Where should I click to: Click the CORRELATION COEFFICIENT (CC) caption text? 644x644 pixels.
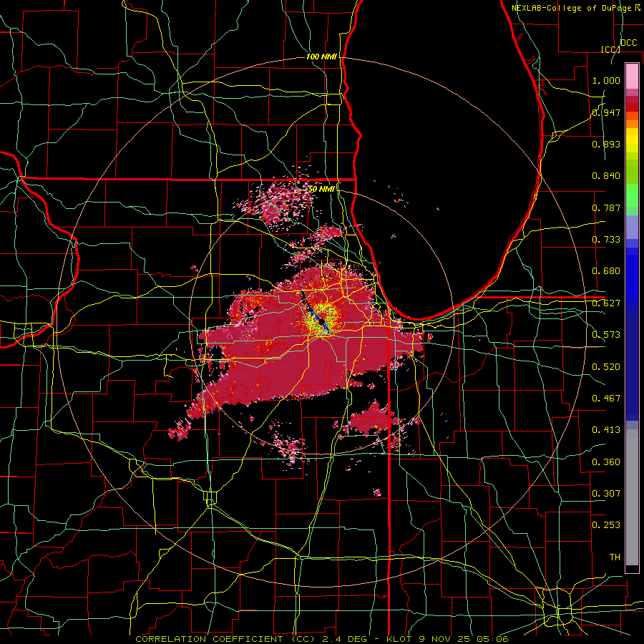(225, 639)
